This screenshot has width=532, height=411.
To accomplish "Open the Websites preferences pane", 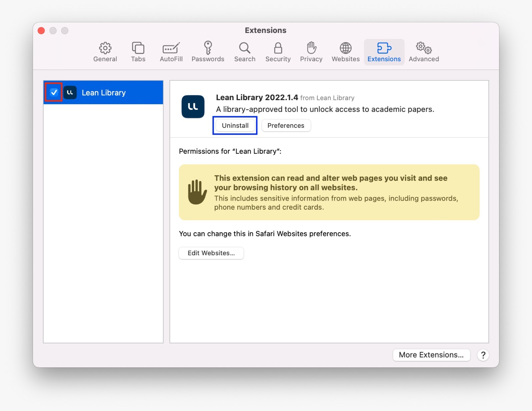I will pyautogui.click(x=345, y=52).
